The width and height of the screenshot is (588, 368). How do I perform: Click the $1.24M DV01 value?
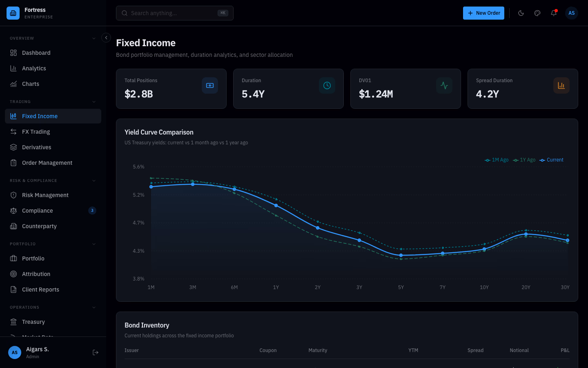[x=376, y=94]
